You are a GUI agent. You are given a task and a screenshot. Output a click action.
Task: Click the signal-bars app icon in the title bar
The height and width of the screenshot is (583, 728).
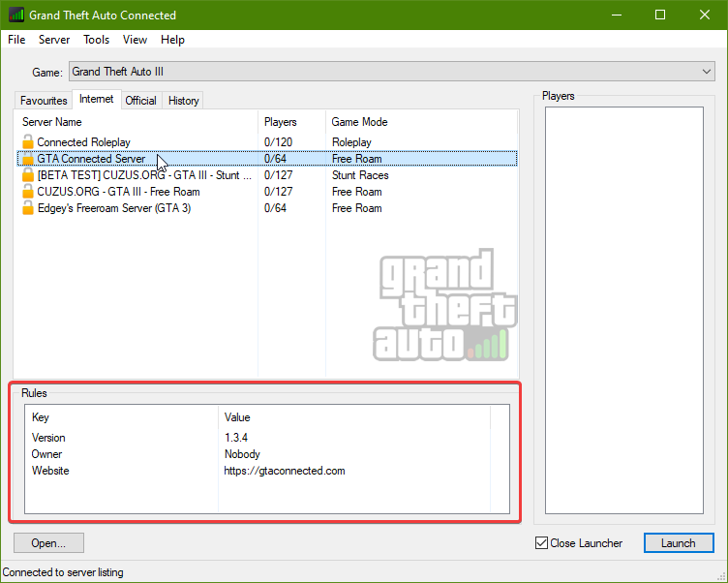[x=16, y=15]
